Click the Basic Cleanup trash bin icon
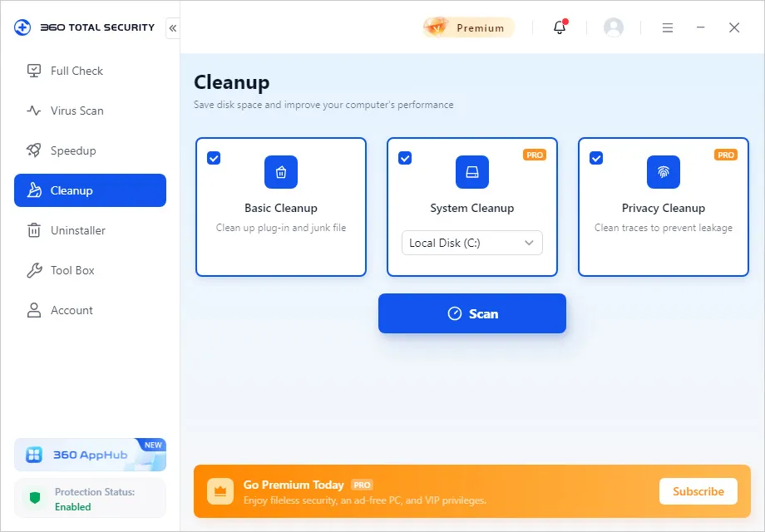765x532 pixels. coord(281,172)
